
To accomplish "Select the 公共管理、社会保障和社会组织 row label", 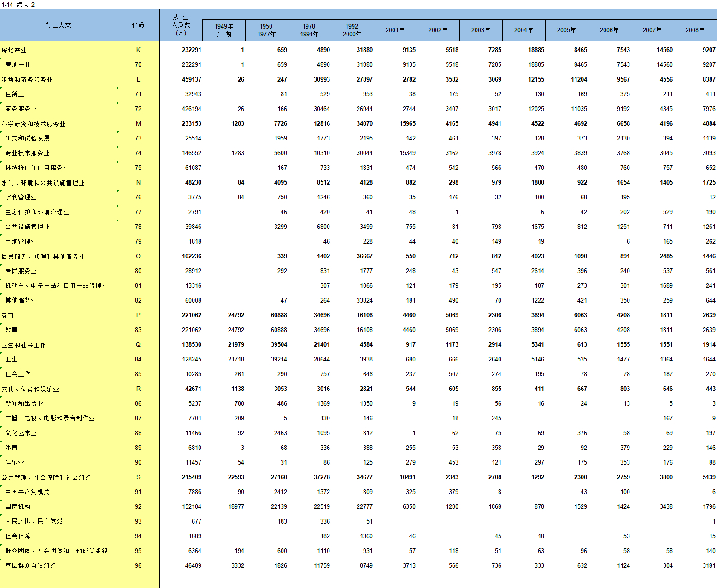I will pos(47,477).
